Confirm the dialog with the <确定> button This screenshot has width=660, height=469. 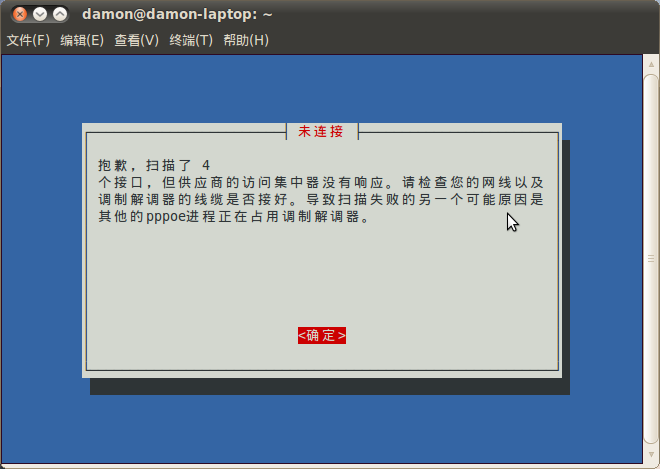(x=322, y=336)
